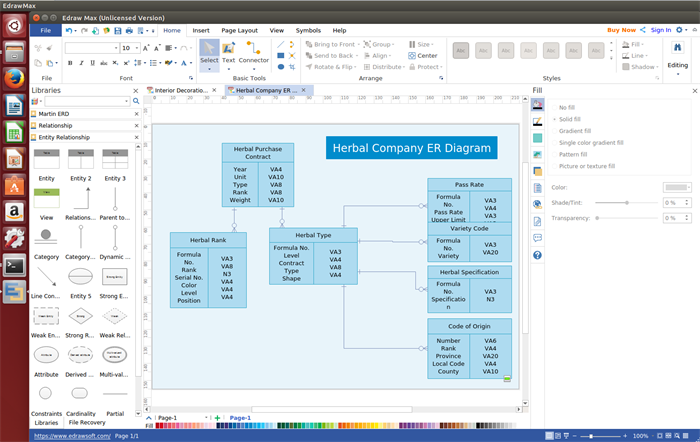Open the Help icon in right sidebar
The height and width of the screenshot is (442, 700).
(538, 255)
